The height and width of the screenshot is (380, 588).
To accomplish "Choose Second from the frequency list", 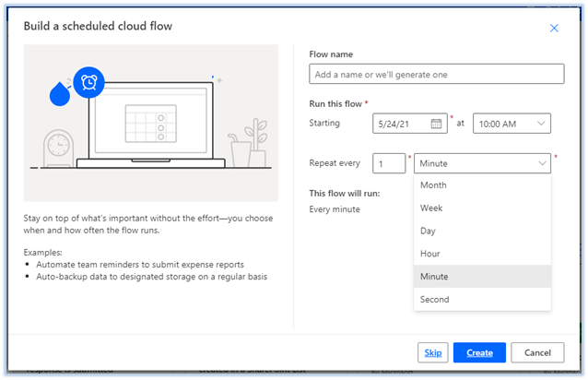I will tap(435, 299).
